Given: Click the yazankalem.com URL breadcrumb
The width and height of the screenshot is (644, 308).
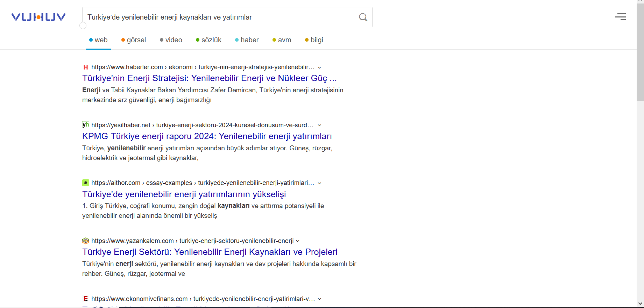Looking at the screenshot, I should [192, 241].
